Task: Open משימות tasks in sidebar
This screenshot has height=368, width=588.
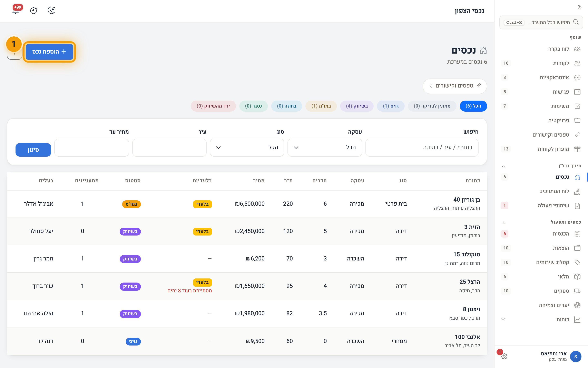Action: tap(541, 106)
